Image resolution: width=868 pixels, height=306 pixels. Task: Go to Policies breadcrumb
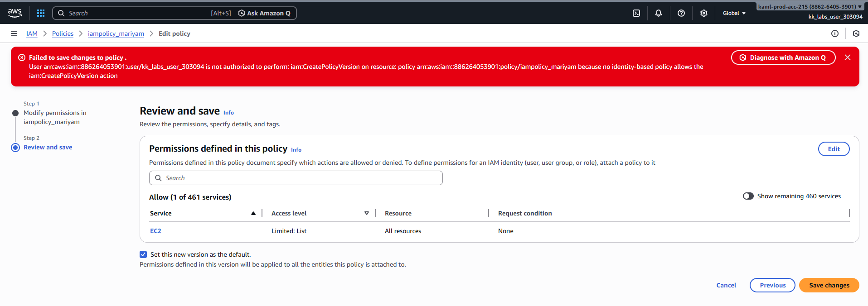pyautogui.click(x=63, y=33)
